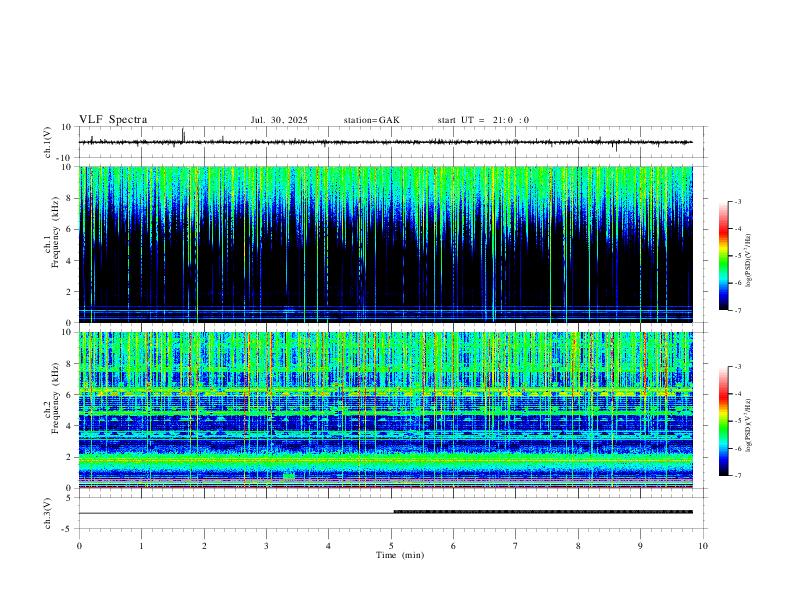Click the time axis tick label "8"

coord(578,546)
